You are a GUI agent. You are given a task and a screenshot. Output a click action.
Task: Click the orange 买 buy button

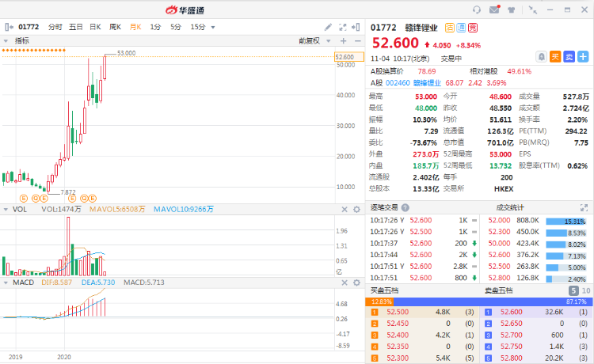[x=555, y=56]
